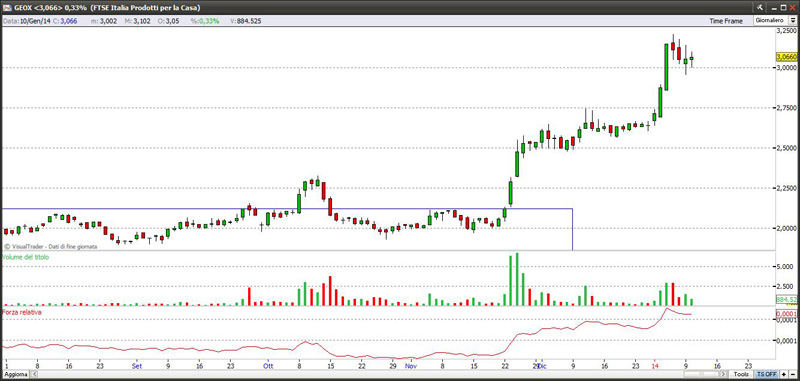Click the volume value V: 884.525
The width and height of the screenshot is (800, 381).
tap(246, 21)
